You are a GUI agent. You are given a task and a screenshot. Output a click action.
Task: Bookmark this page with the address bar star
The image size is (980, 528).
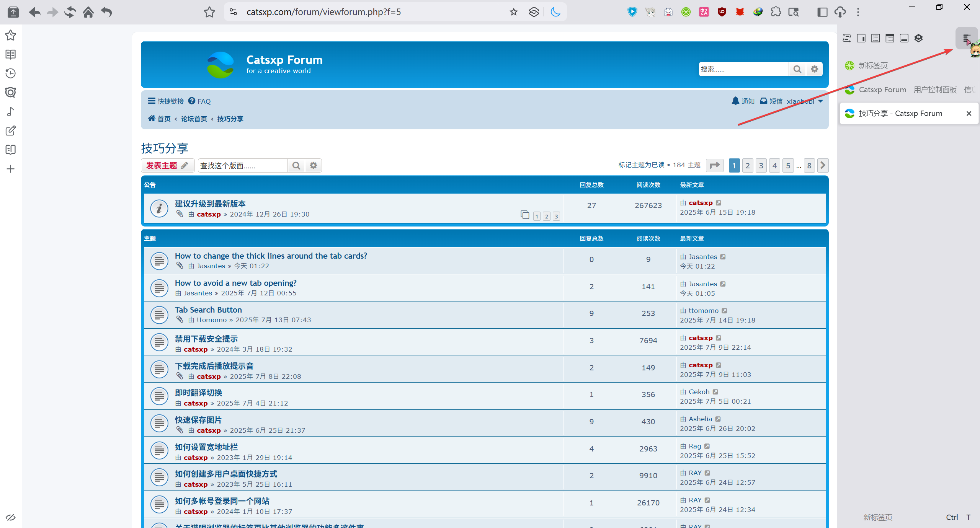click(514, 12)
